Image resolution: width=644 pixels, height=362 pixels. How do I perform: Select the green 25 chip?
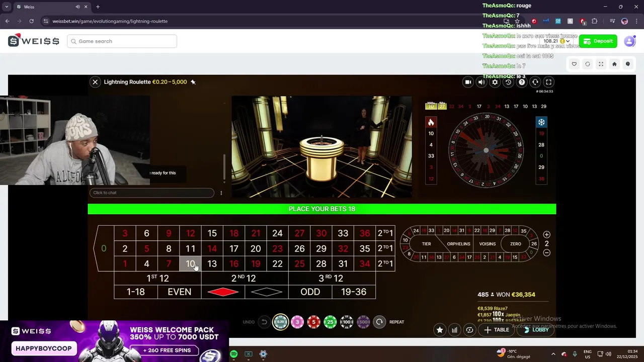click(x=330, y=322)
